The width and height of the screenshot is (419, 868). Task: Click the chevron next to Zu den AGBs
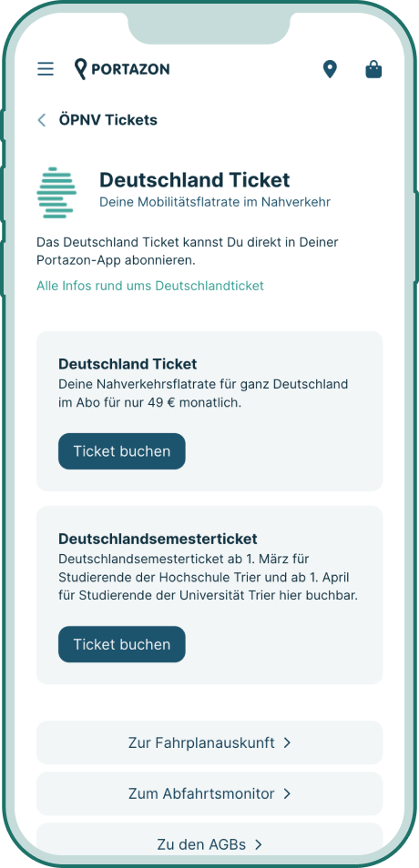[x=259, y=844]
